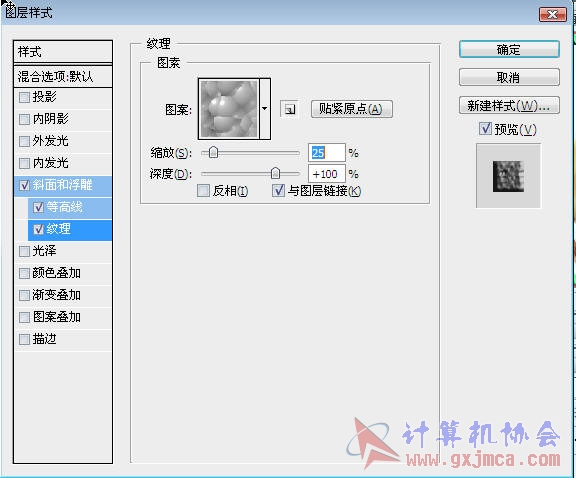Select the 描边 stroke style entry
The height and width of the screenshot is (478, 576).
click(x=63, y=339)
